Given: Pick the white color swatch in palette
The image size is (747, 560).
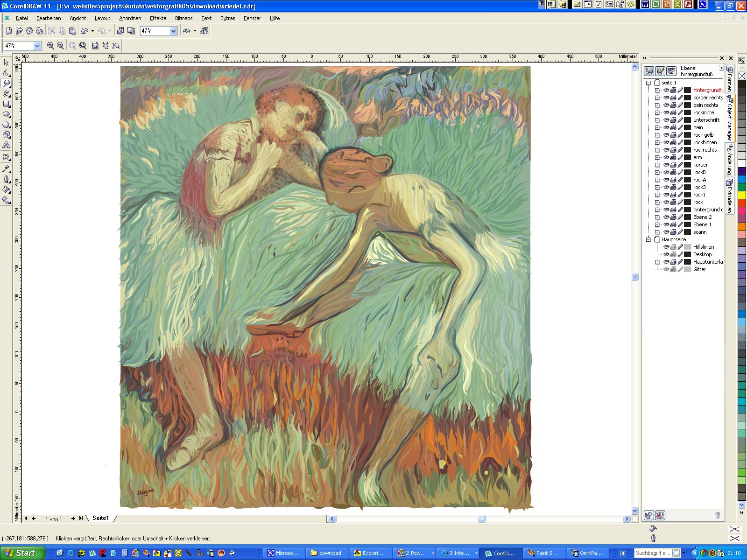Looking at the screenshot, I should point(741,163).
